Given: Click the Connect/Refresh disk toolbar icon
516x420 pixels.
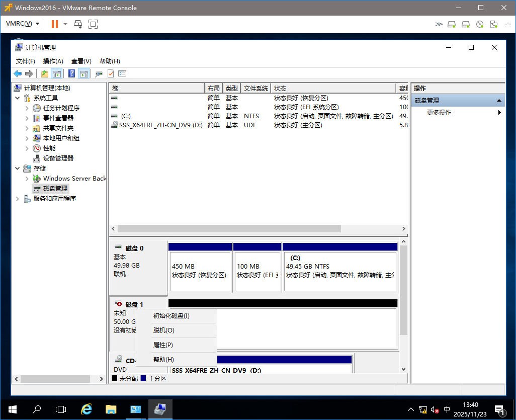Looking at the screenshot, I should pyautogui.click(x=99, y=74).
